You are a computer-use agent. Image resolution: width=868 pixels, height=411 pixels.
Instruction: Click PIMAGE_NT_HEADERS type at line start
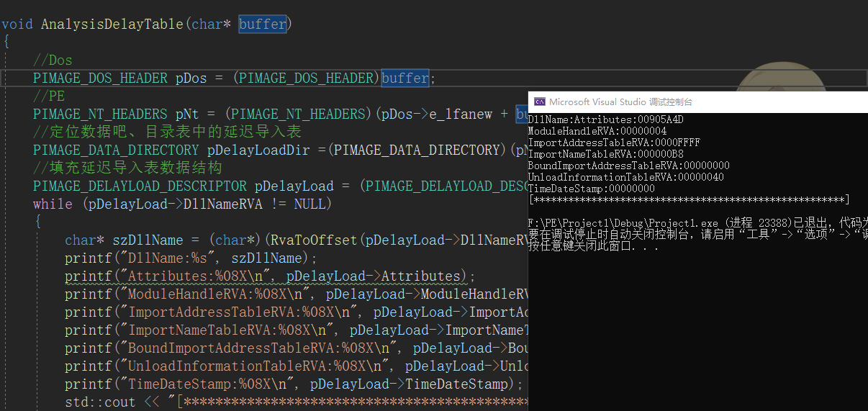[x=99, y=114]
